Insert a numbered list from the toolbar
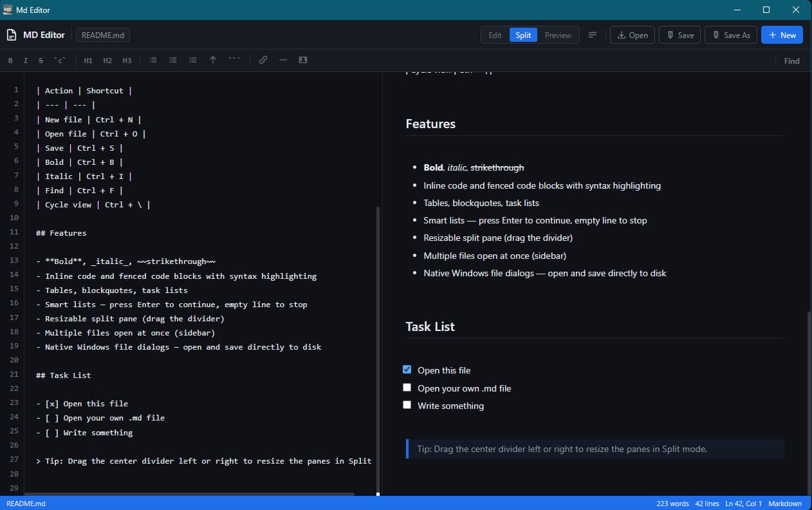This screenshot has width=812, height=510. (x=173, y=61)
